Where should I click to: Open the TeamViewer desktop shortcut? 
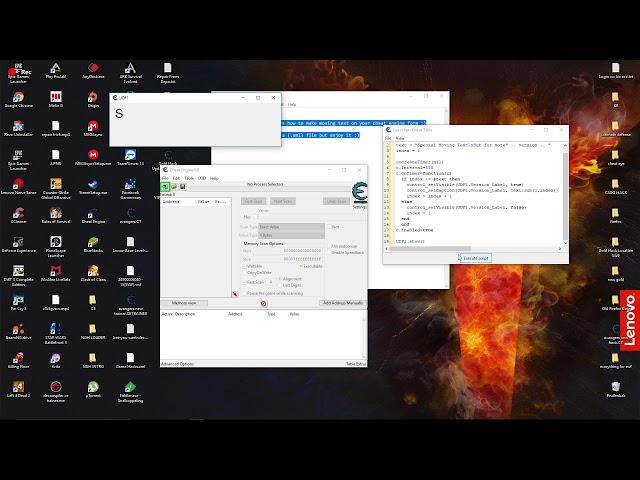pyautogui.click(x=131, y=158)
